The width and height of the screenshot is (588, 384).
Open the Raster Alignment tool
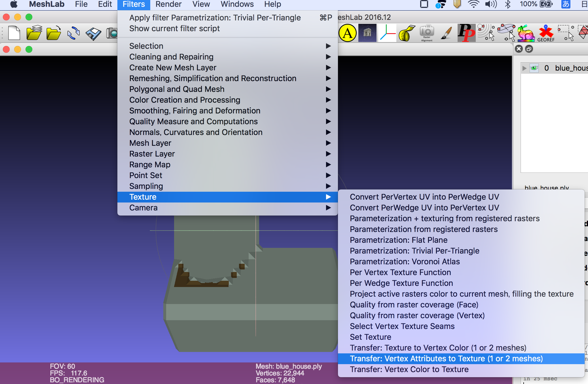tap(427, 33)
